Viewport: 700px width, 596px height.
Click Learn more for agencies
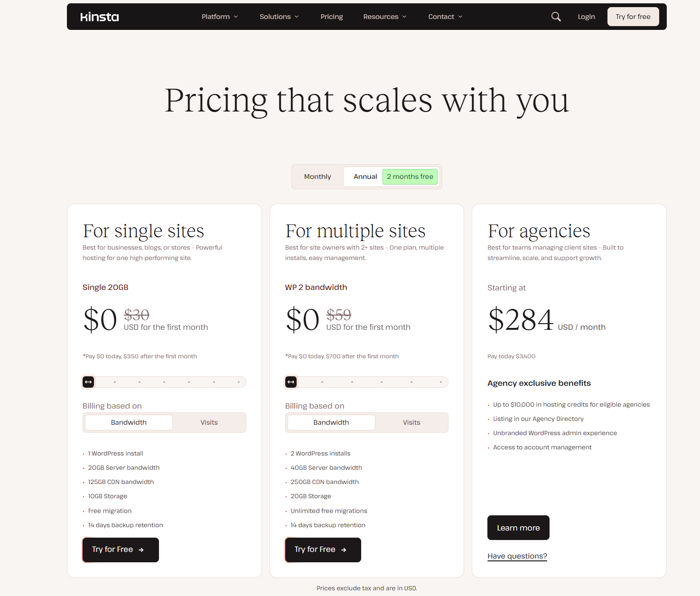[x=518, y=528]
